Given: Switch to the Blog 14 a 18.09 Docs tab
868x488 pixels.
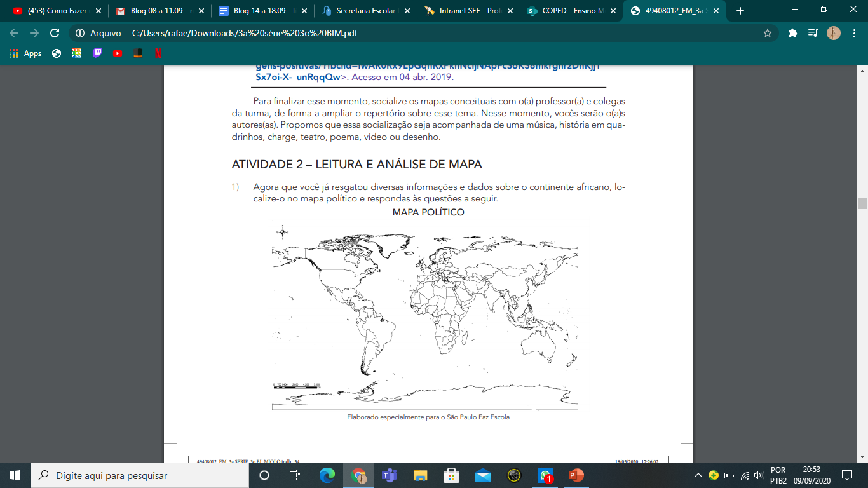Looking at the screenshot, I should tap(262, 11).
